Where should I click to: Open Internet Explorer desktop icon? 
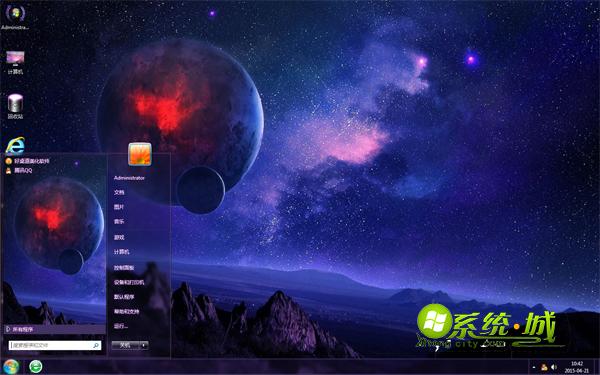tap(15, 146)
